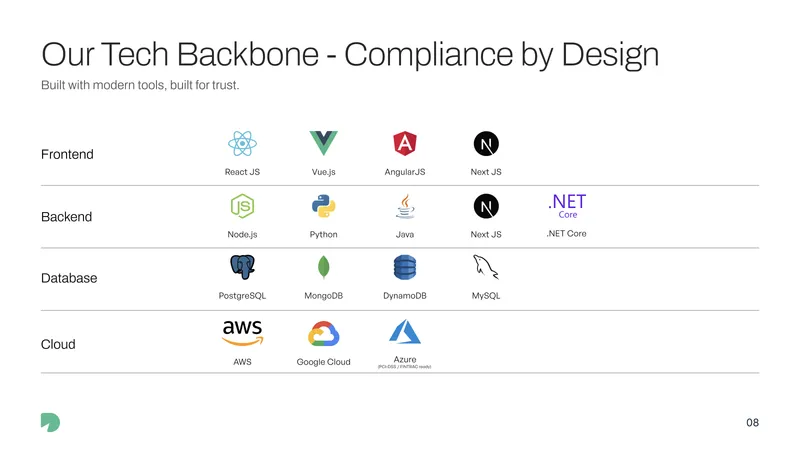Click the Java coffee cup icon
Image resolution: width=800 pixels, height=450 pixels.
[405, 206]
